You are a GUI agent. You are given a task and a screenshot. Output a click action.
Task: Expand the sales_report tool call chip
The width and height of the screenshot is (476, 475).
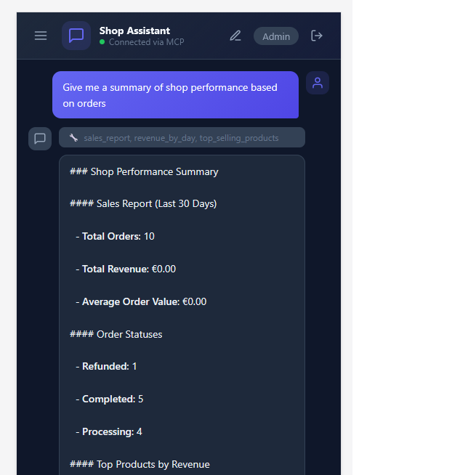(x=182, y=138)
